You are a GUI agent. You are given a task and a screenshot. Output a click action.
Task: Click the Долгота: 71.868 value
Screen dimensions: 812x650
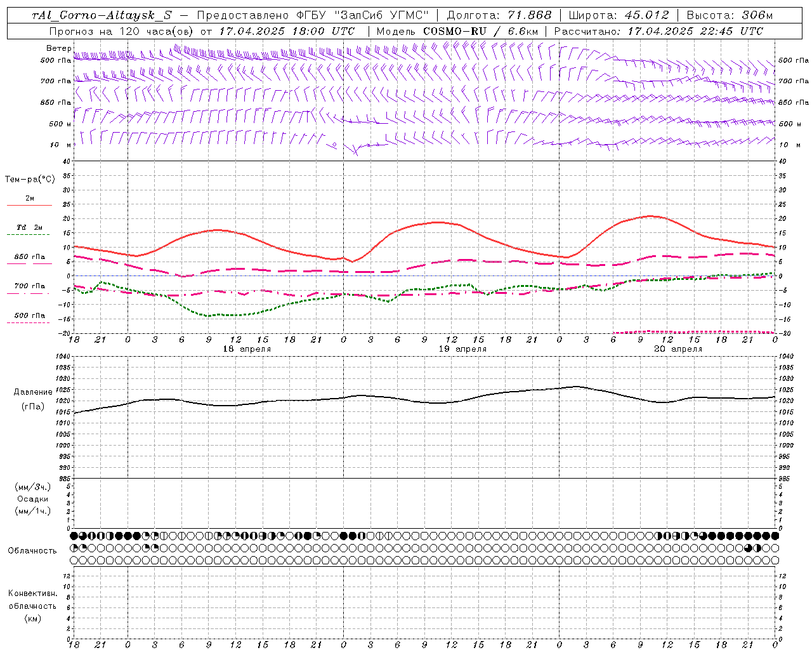[x=499, y=16]
